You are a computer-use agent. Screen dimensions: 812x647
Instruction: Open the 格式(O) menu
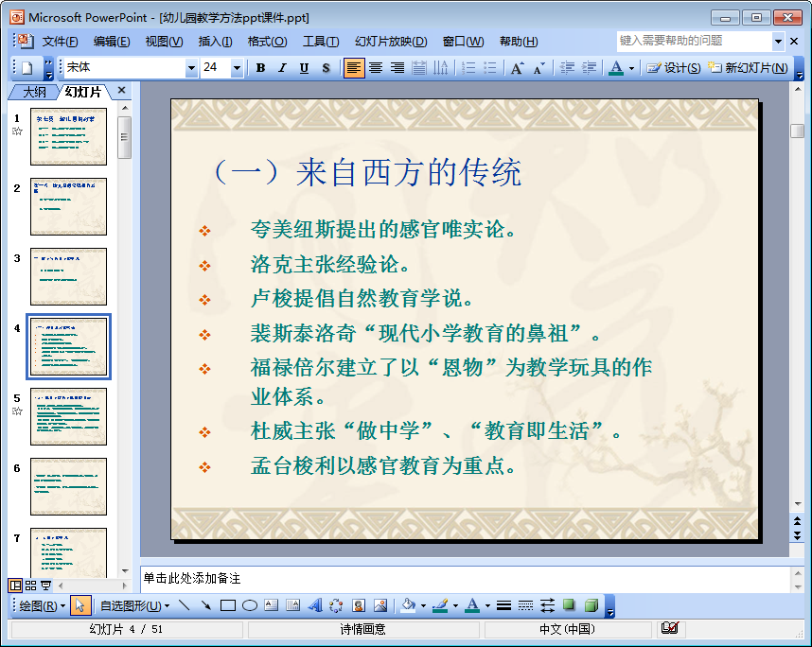click(267, 42)
